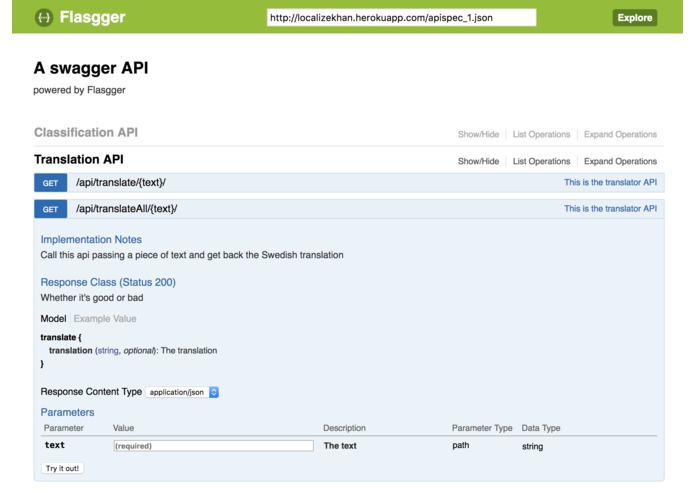Click GET badge for /api/translateAll/{text}/
695x494 pixels.
[x=51, y=209]
